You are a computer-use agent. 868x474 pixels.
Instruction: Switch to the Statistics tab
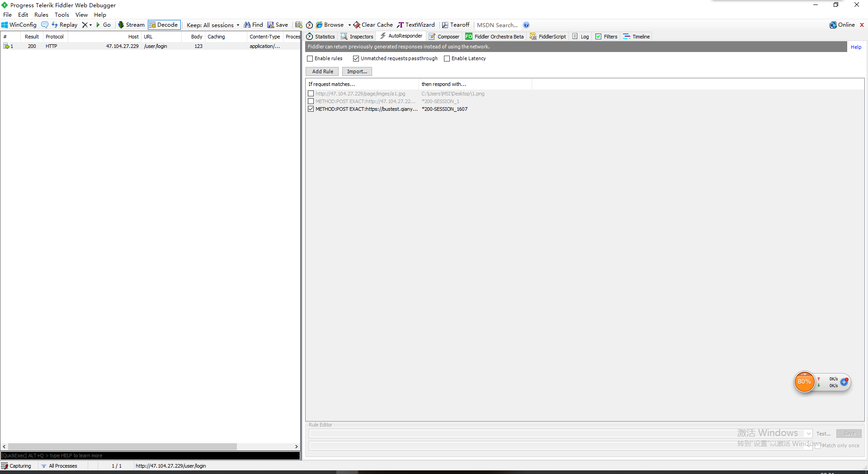click(x=321, y=37)
